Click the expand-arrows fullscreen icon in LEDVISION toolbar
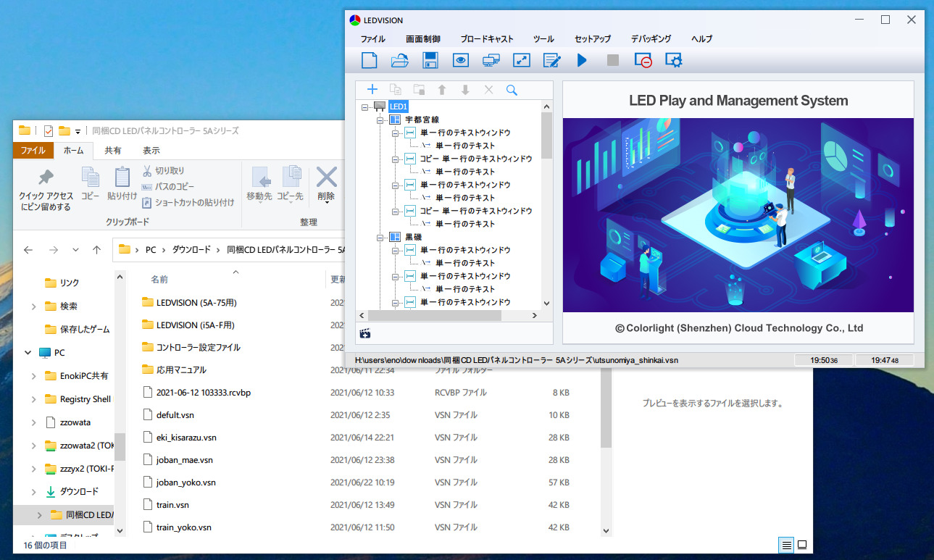The image size is (934, 560). tap(522, 61)
